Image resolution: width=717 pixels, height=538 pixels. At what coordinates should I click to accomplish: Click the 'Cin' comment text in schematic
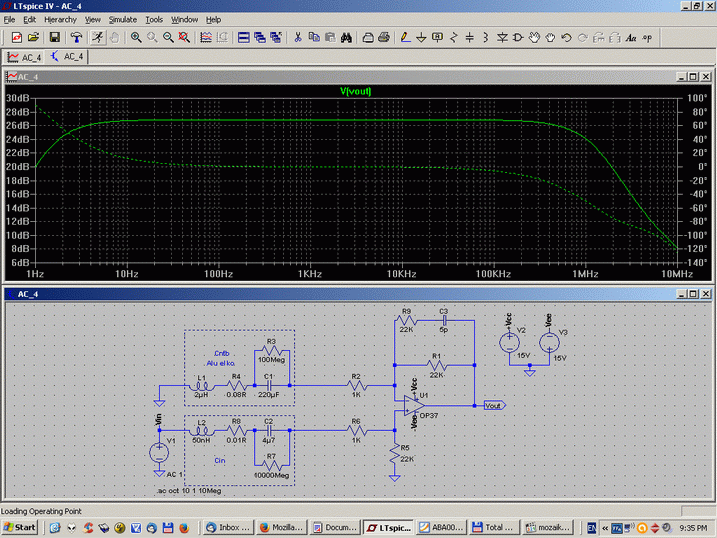pyautogui.click(x=219, y=460)
